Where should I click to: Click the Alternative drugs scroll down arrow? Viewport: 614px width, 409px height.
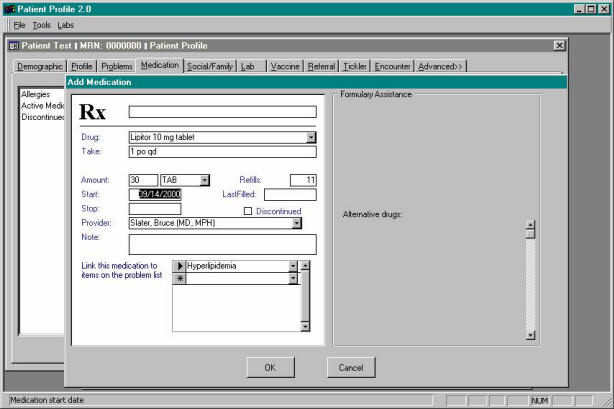[x=530, y=337]
